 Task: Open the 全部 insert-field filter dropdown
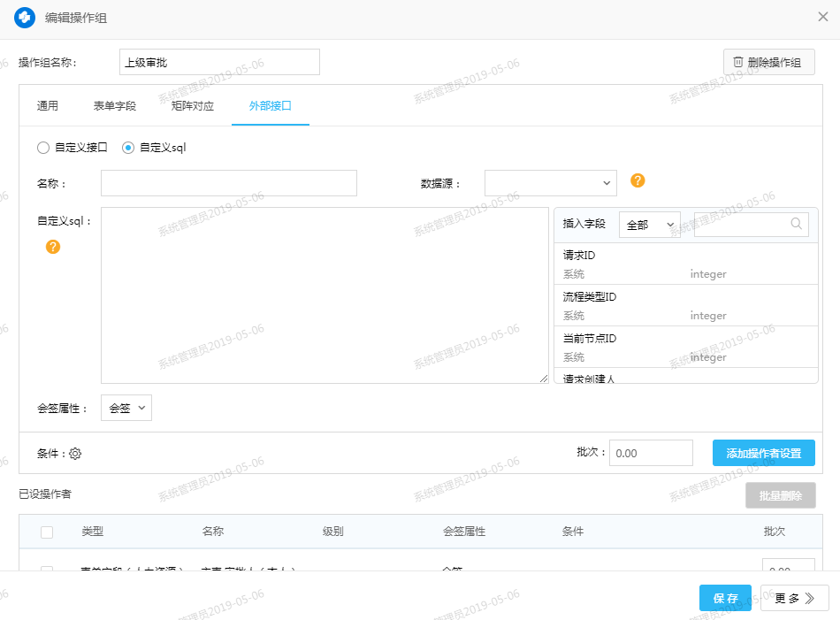pyautogui.click(x=649, y=225)
